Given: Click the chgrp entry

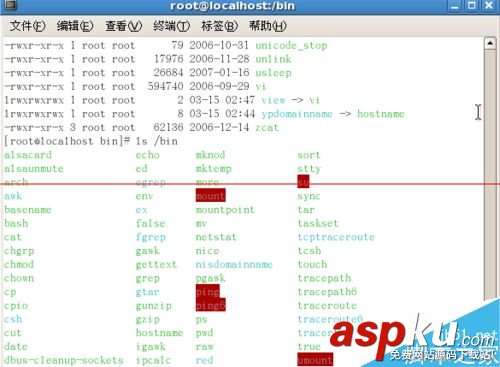Looking at the screenshot, I should [x=19, y=251].
